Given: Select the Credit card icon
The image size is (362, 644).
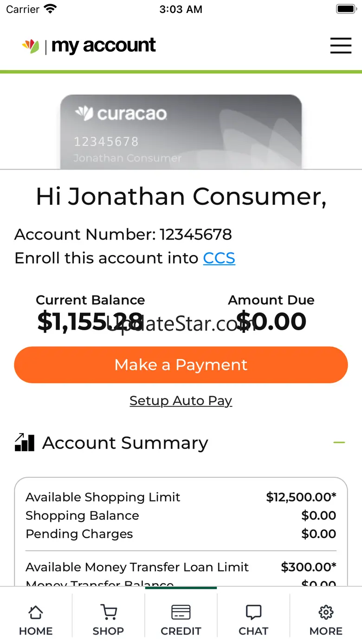Looking at the screenshot, I should tap(181, 612).
